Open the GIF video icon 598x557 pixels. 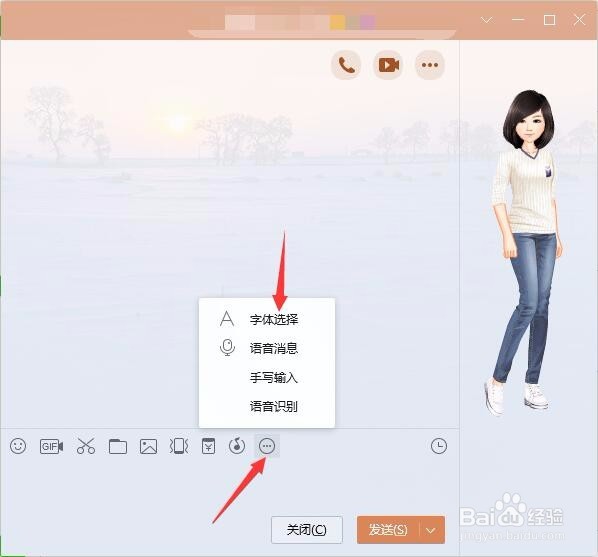[51, 446]
